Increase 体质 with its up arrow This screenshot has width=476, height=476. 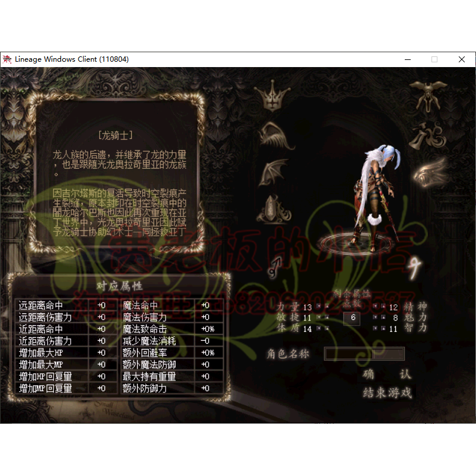326,328
